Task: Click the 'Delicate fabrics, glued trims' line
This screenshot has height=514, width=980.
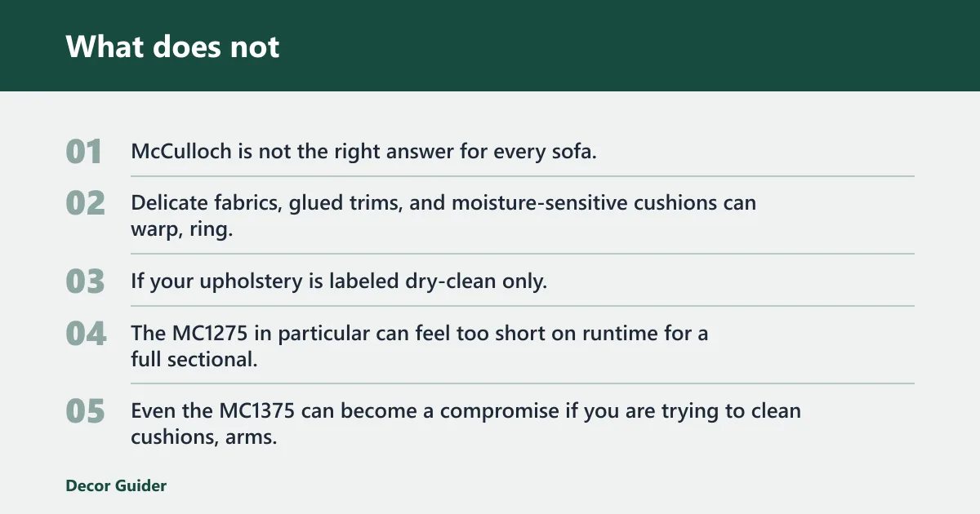Action: coord(443,202)
